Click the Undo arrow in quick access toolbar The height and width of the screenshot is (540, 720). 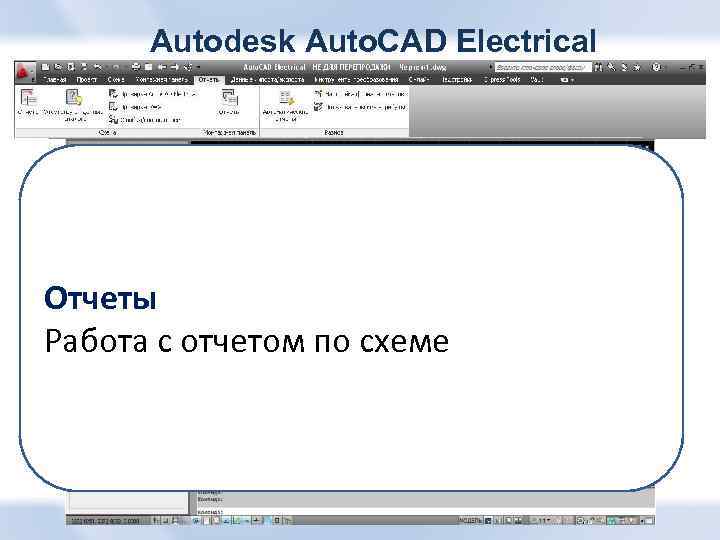[x=98, y=67]
